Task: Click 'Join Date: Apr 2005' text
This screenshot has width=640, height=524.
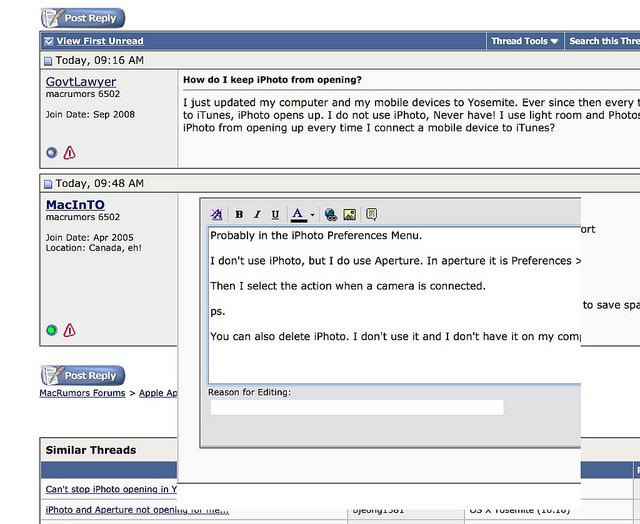Action: [x=89, y=238]
